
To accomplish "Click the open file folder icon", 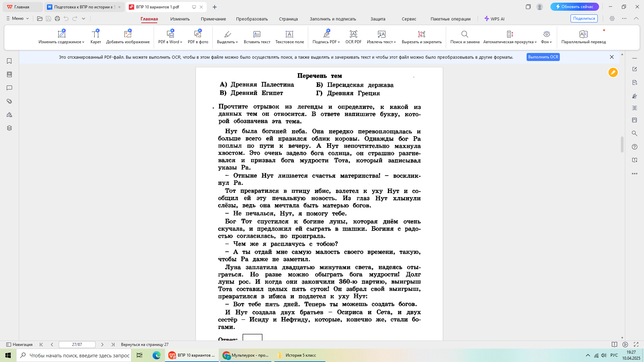I will coord(40,18).
